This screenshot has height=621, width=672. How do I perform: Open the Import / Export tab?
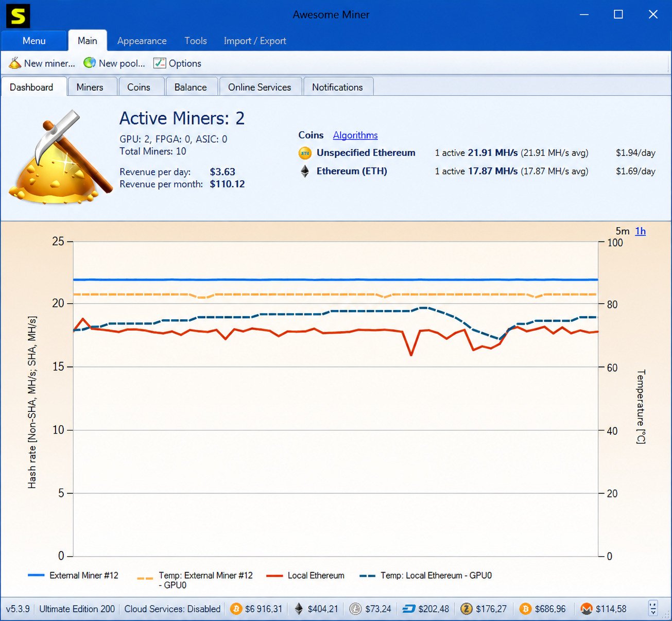tap(255, 41)
